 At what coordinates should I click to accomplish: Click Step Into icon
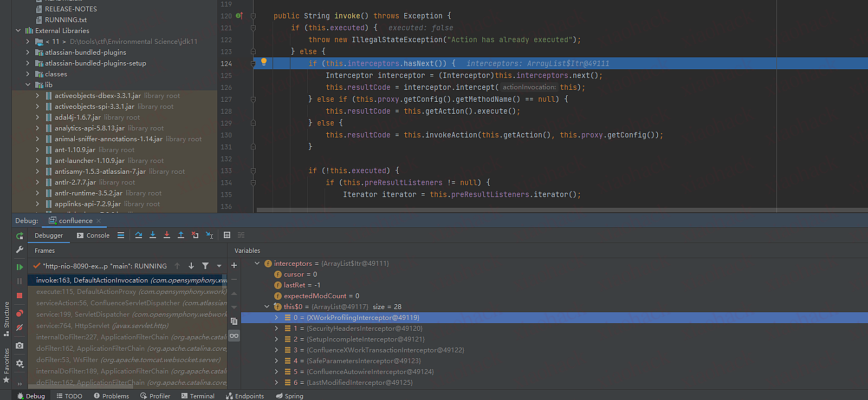point(153,235)
